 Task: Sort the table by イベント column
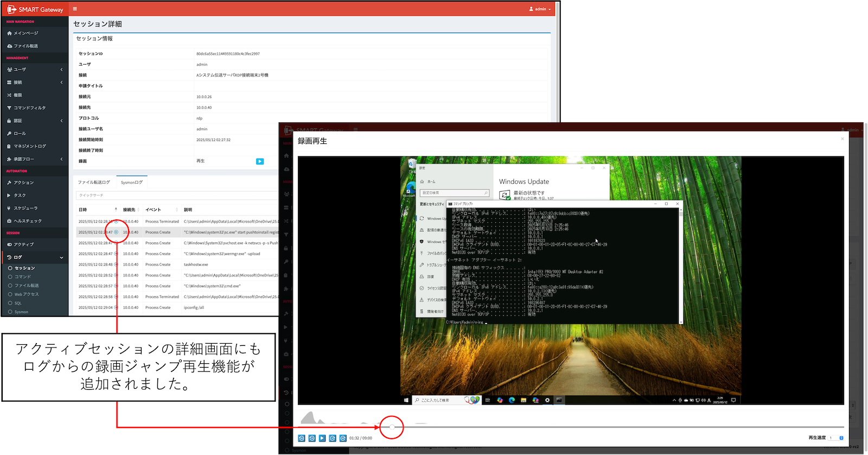(x=162, y=210)
